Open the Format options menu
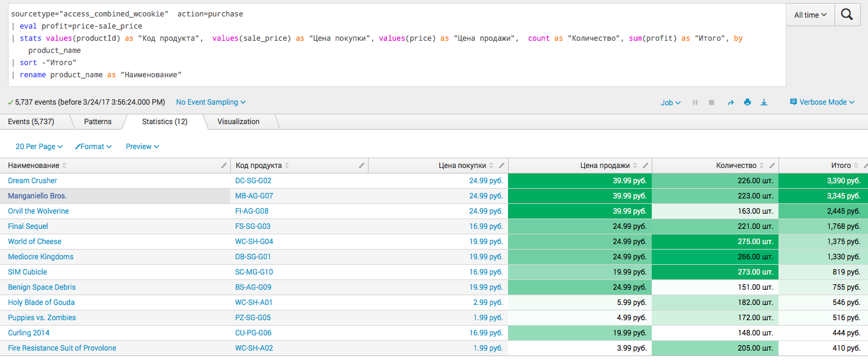Screen dimensions: 868x364 point(93,146)
